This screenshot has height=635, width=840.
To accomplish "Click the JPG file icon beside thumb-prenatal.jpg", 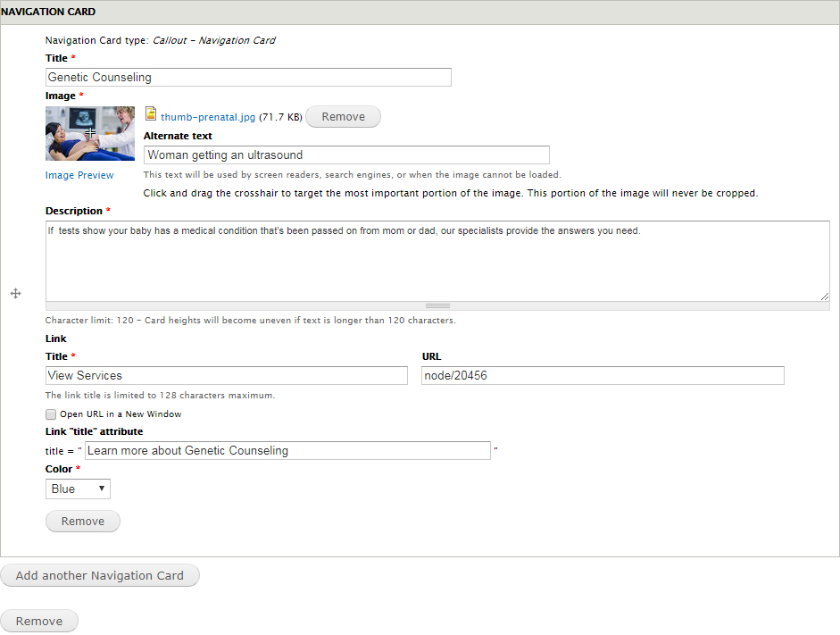I will pos(151,113).
